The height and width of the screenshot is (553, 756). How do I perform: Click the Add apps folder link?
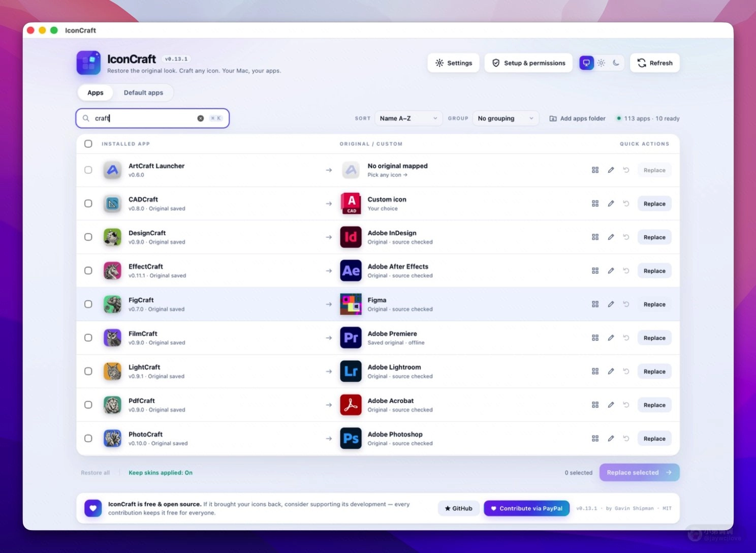point(578,118)
